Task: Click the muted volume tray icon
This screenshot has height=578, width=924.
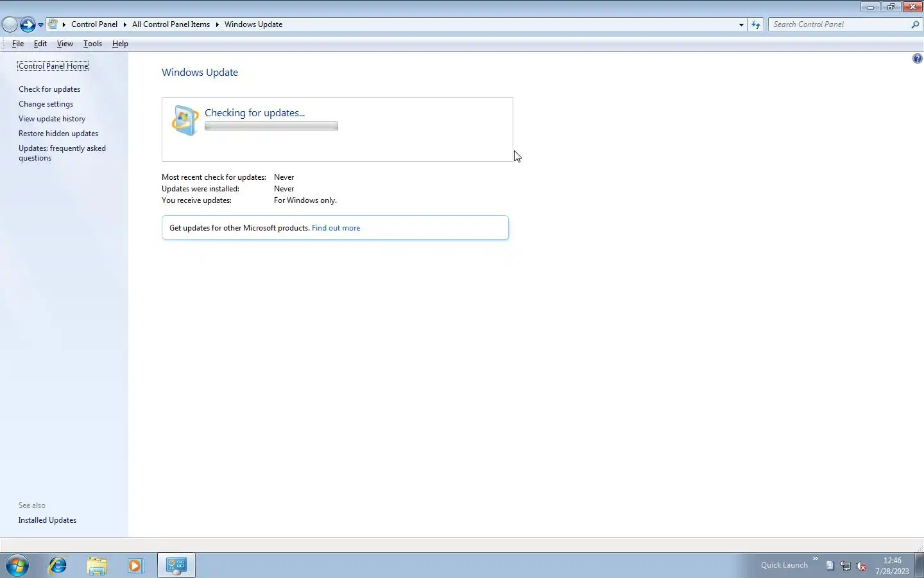Action: tap(862, 566)
